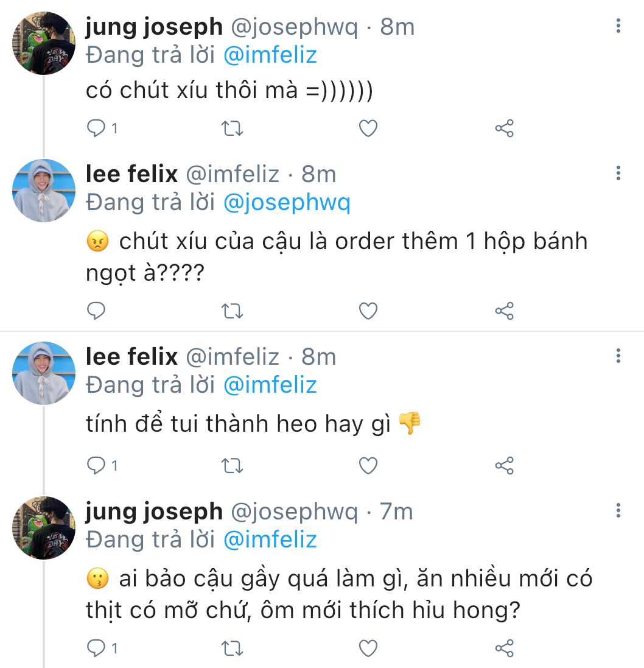Open lee felix's avatar on "thành heo" tweet
Image resolution: width=644 pixels, height=668 pixels.
coord(44,373)
